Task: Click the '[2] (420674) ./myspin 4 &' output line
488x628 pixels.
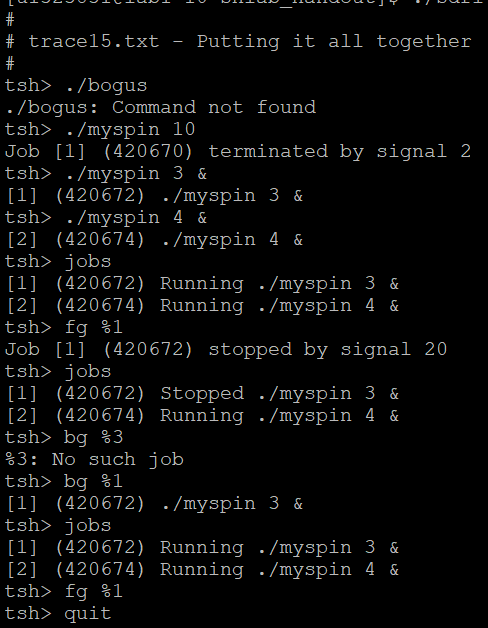Action: [x=155, y=240]
